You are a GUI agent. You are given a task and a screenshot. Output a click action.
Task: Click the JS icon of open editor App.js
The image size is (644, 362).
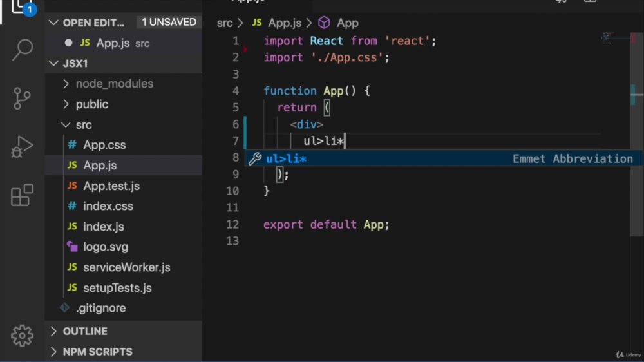85,43
